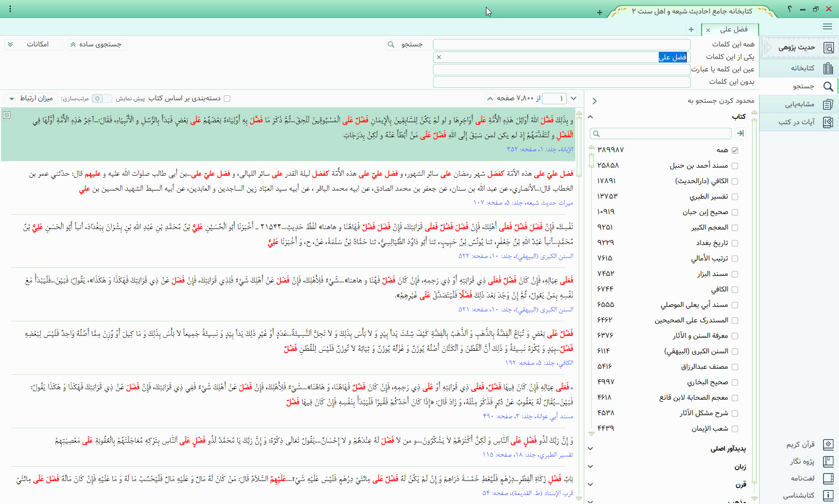Expand the پدیدآور اصلی filter section
The width and height of the screenshot is (839, 504).
(590, 449)
